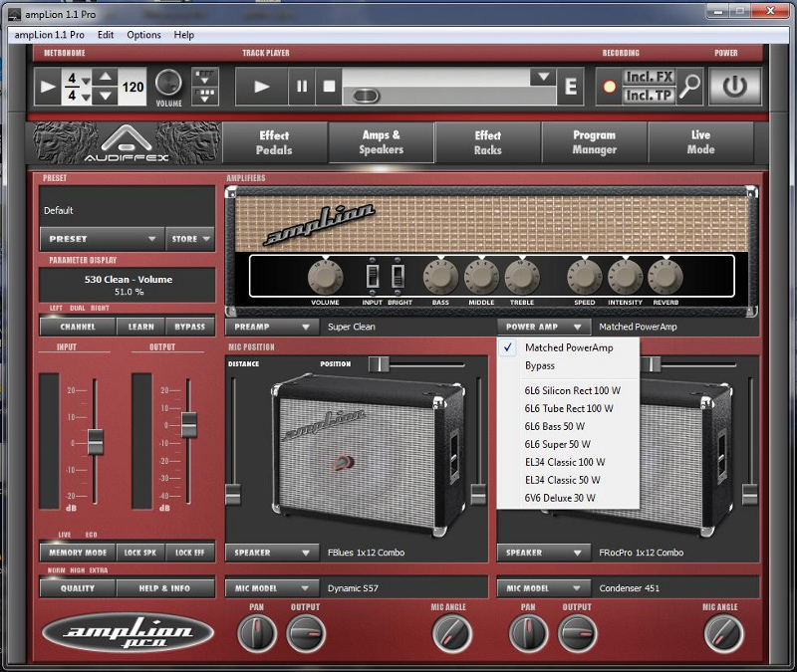This screenshot has height=672, width=797.
Task: Stop the track player
Action: [329, 87]
